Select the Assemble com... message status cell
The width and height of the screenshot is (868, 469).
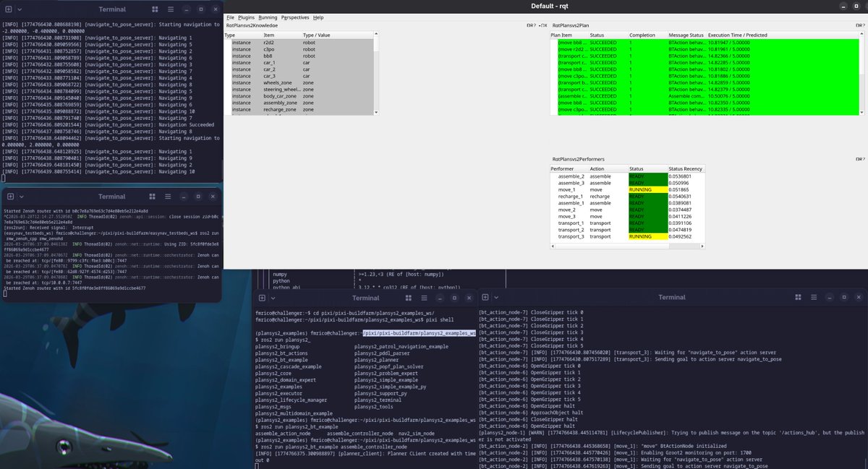coord(686,96)
